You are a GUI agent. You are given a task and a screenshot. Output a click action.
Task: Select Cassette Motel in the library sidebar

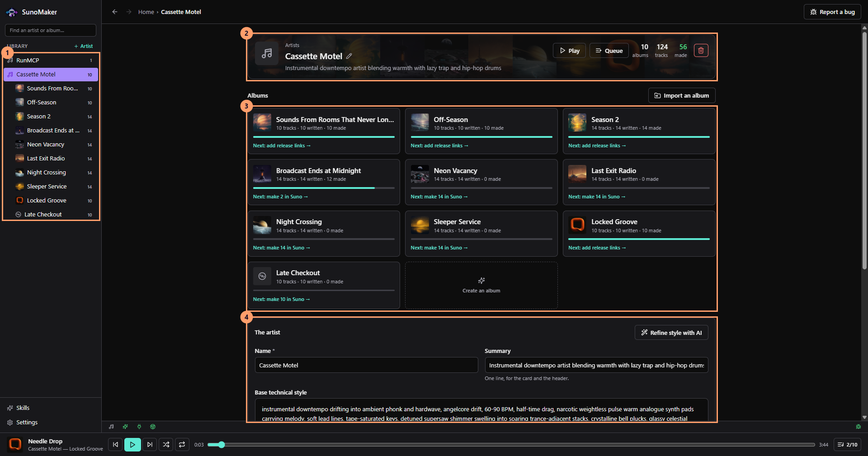coord(51,75)
